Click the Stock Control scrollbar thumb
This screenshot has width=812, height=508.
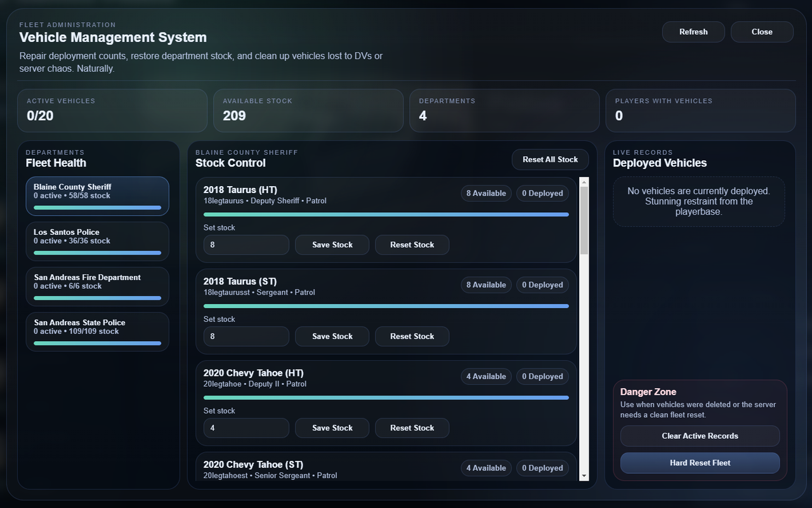click(x=584, y=221)
